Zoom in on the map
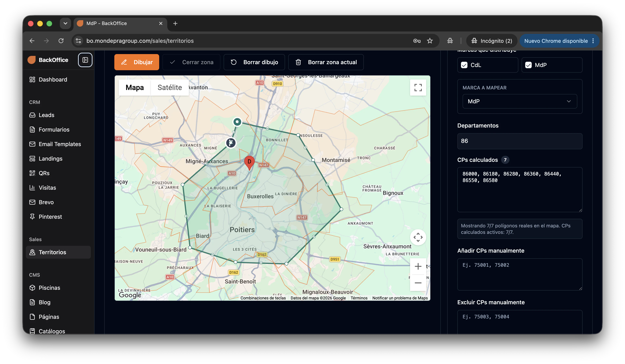Viewport: 625px width, 364px height. [x=418, y=266]
